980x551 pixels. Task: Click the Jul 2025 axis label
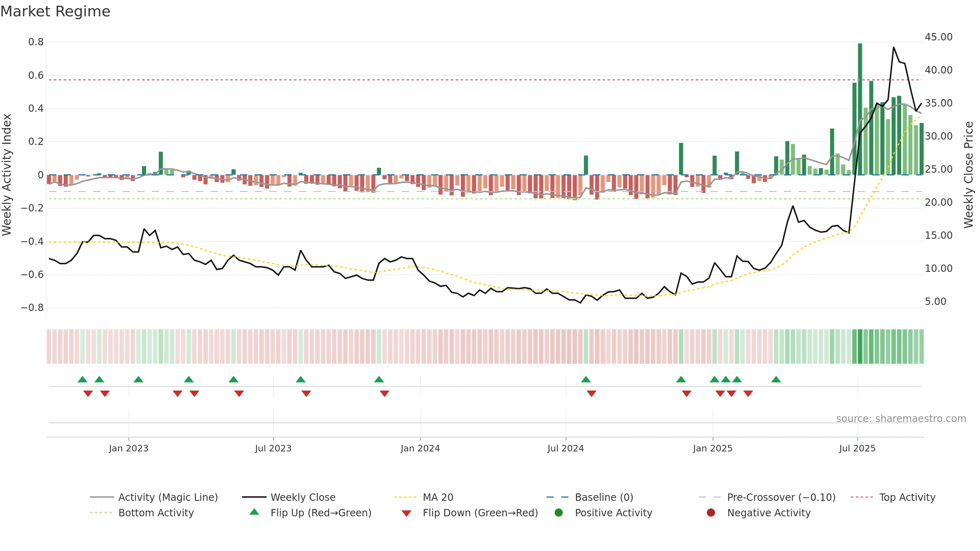coord(857,449)
